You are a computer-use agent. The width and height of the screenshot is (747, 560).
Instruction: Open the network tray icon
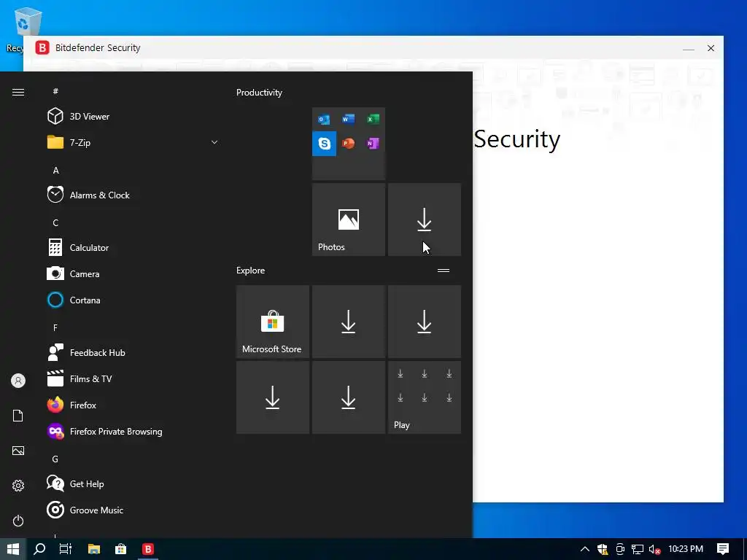[638, 550]
